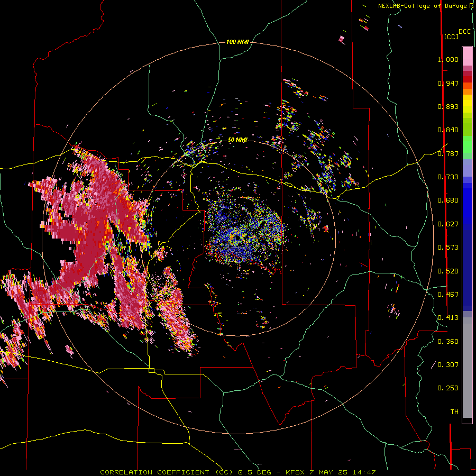Viewport: 476px width, 476px height.
Task: Click the lavender swatch on the color scale
Action: coord(467,168)
